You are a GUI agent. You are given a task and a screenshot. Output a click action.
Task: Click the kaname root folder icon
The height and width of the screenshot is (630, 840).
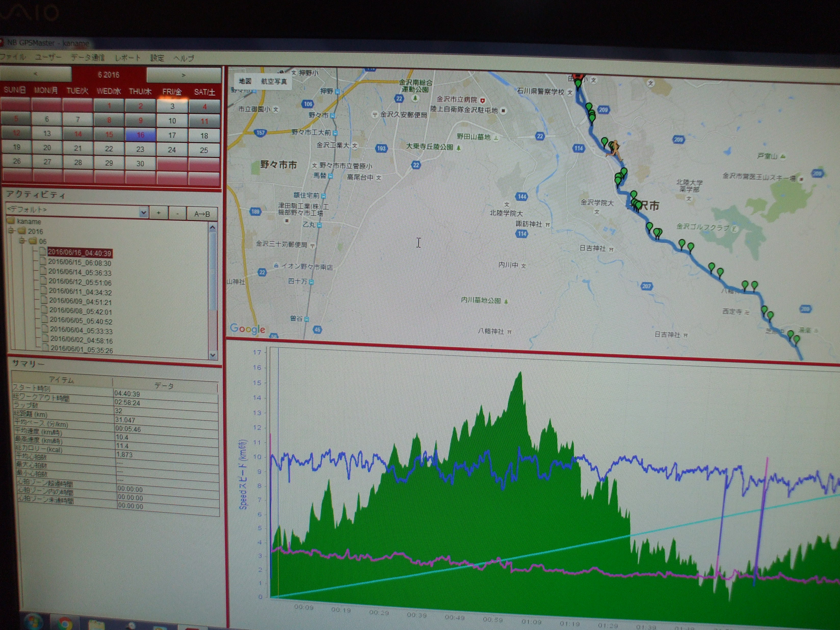pyautogui.click(x=11, y=221)
